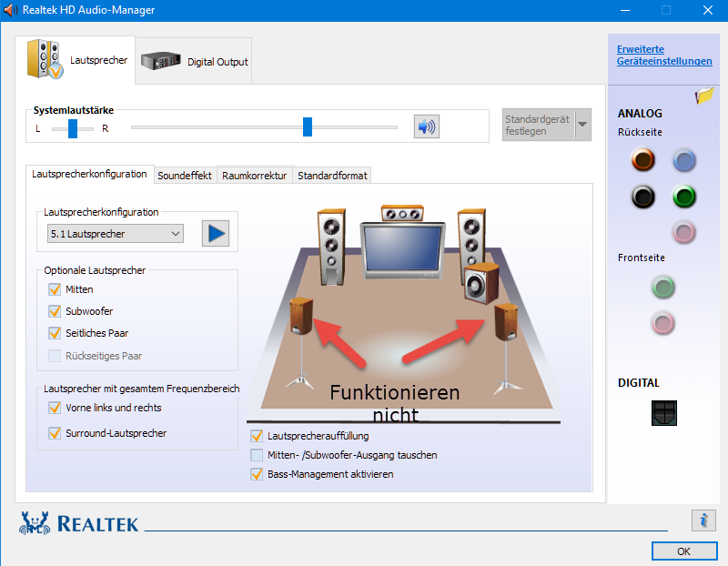Disable Lautsprecherauffüllung checkbox
This screenshot has height=566, width=728.
pyautogui.click(x=257, y=436)
